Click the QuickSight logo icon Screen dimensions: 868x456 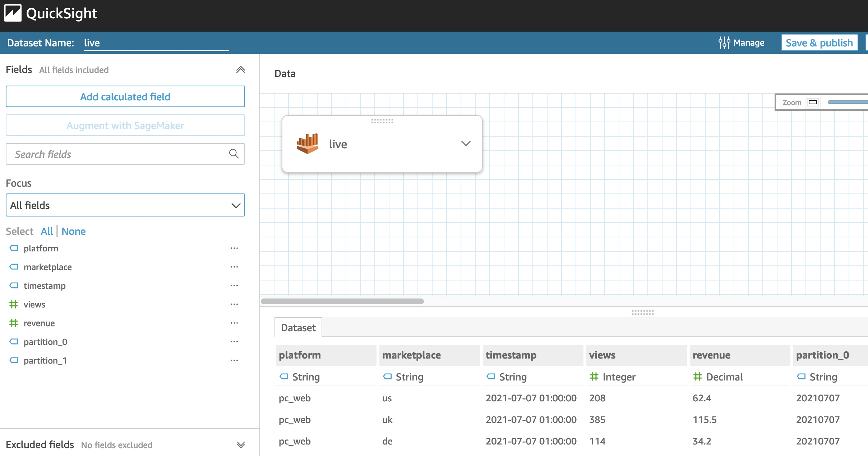13,13
